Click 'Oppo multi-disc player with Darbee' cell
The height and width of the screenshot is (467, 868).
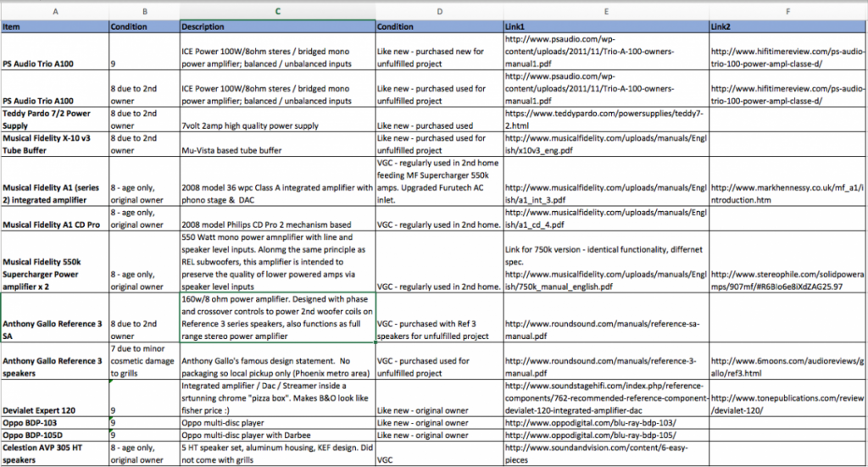point(277,435)
